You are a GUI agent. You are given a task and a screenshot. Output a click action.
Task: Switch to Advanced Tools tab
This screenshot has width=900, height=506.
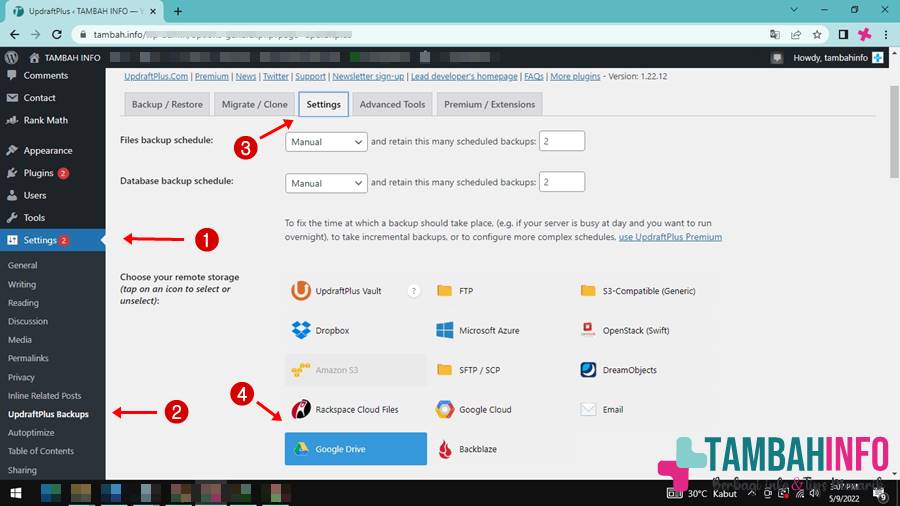[392, 104]
